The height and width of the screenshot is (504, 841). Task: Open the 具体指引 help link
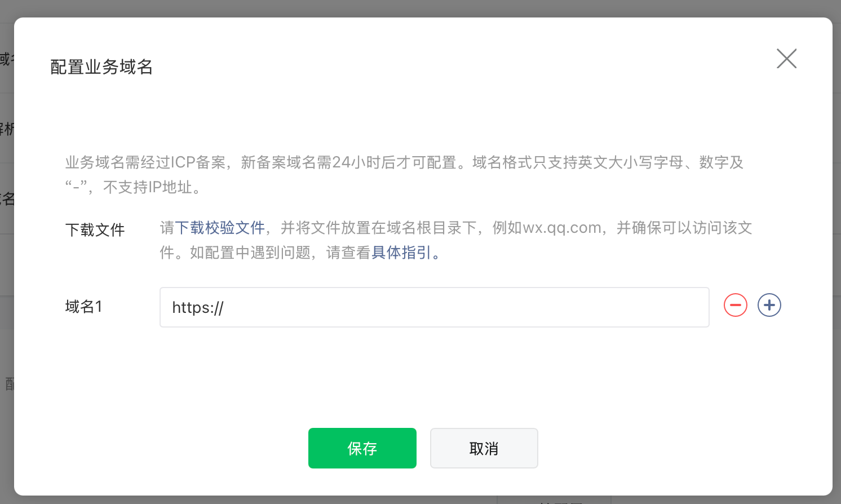tap(401, 253)
